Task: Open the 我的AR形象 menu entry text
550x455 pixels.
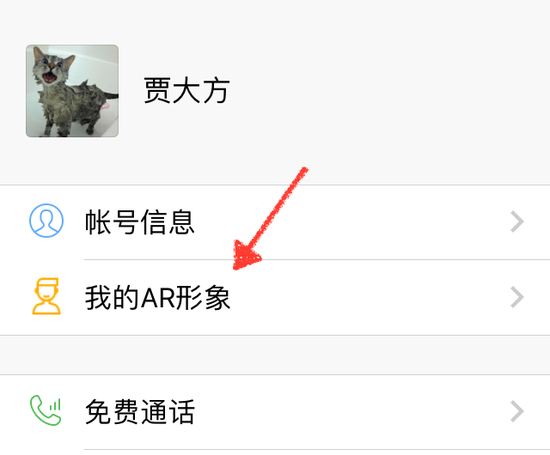Action: coord(157,297)
